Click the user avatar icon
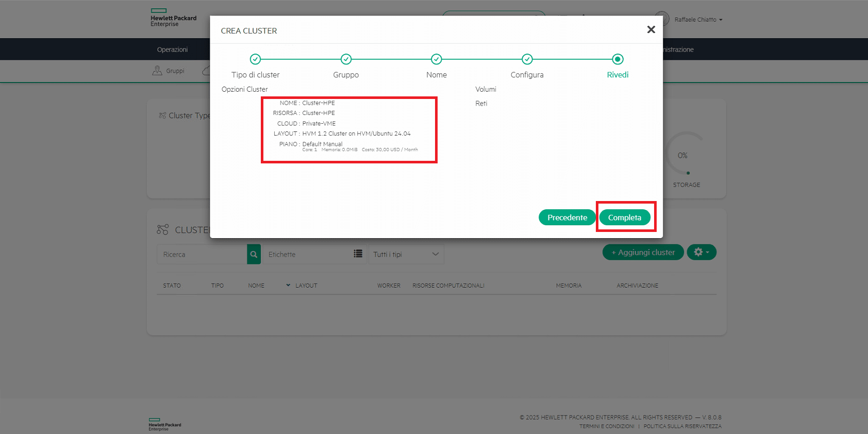 (662, 19)
